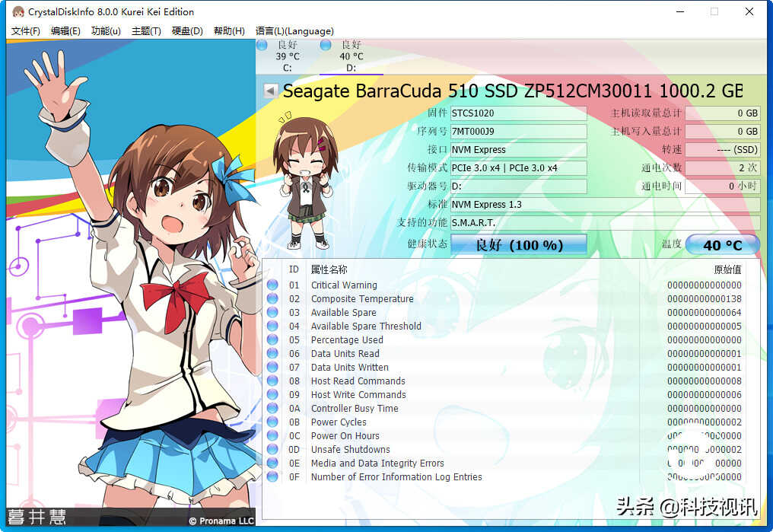
Task: Click the 原始值 column header
Action: (x=727, y=269)
